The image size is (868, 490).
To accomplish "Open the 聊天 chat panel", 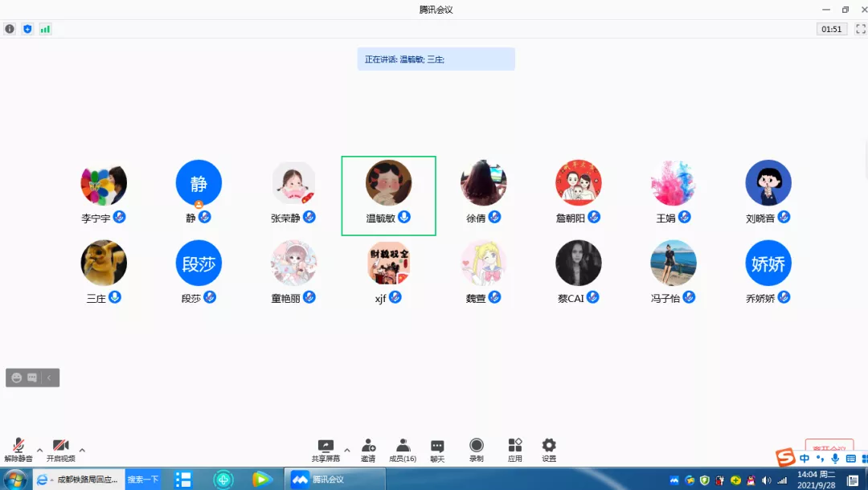I will pyautogui.click(x=437, y=449).
